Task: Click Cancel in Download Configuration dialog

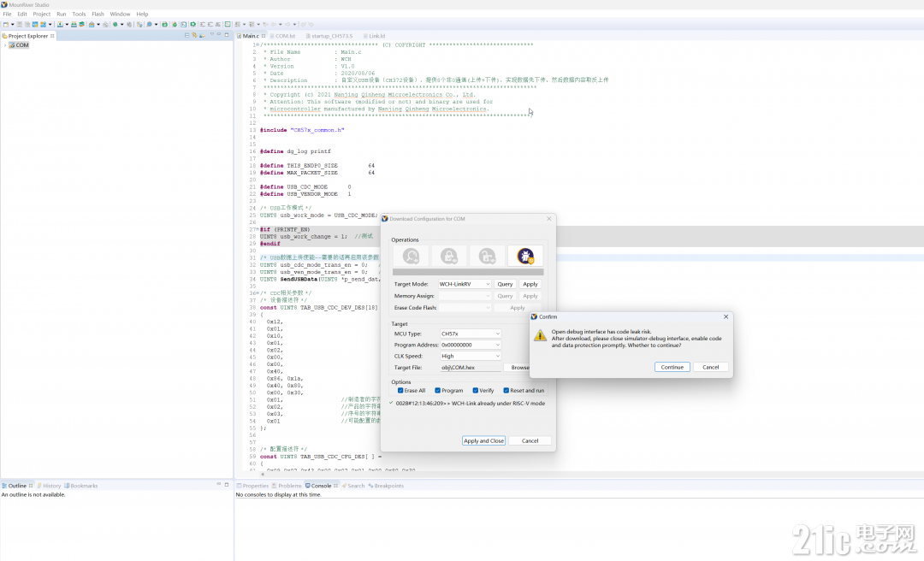Action: (530, 440)
